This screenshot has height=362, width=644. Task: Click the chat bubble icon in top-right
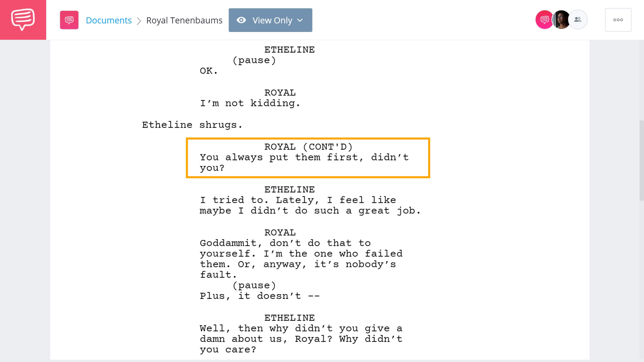pyautogui.click(x=543, y=20)
